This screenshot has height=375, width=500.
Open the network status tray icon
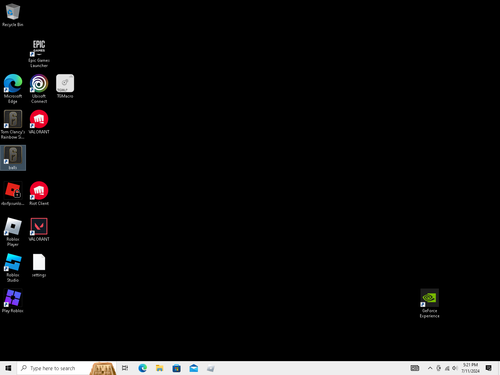[x=447, y=368]
